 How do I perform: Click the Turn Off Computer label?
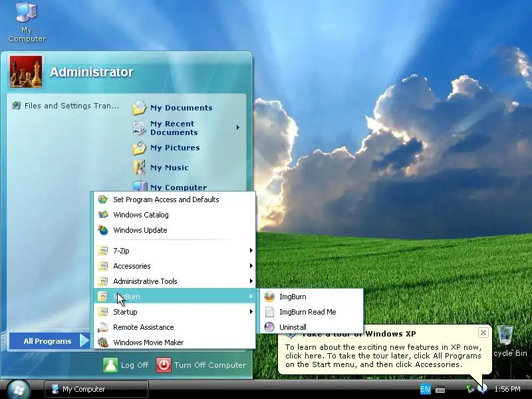209,365
